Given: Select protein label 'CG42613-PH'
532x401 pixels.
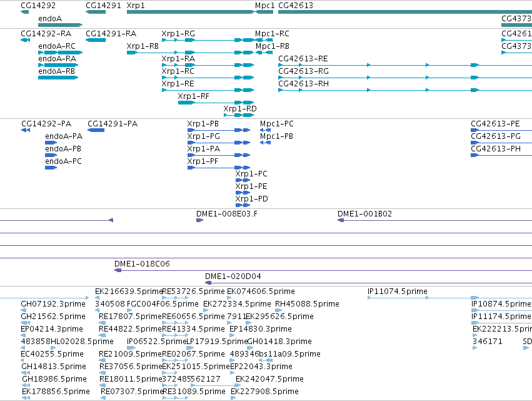Looking at the screenshot, I should (x=496, y=149).
